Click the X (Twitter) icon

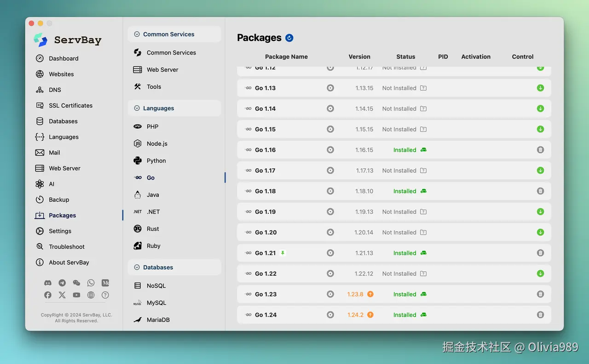62,295
